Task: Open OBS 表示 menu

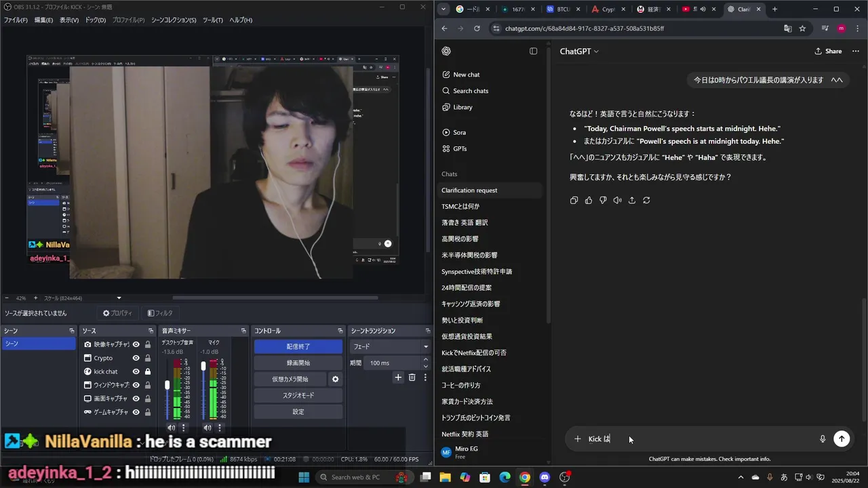Action: click(69, 20)
